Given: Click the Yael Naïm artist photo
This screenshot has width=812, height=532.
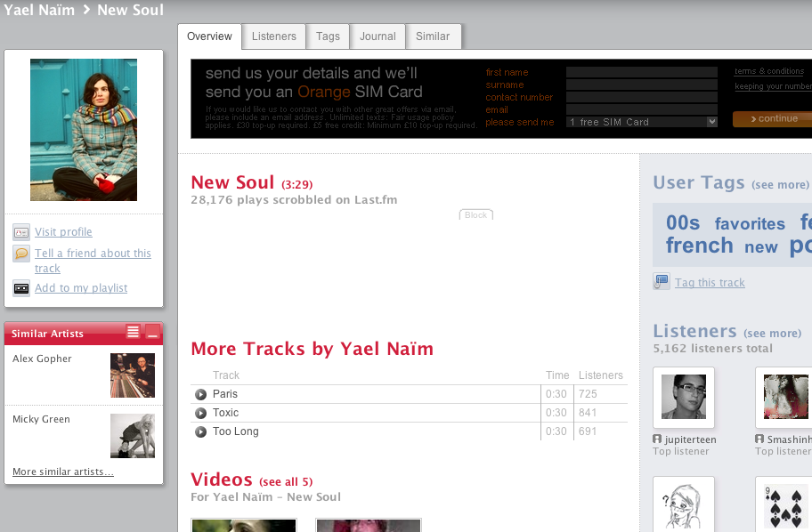Looking at the screenshot, I should coord(84,130).
